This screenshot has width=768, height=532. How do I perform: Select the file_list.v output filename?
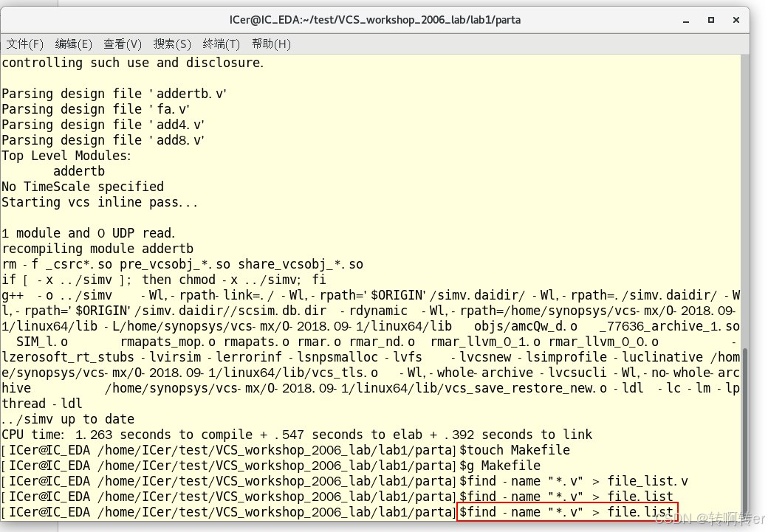coord(648,480)
